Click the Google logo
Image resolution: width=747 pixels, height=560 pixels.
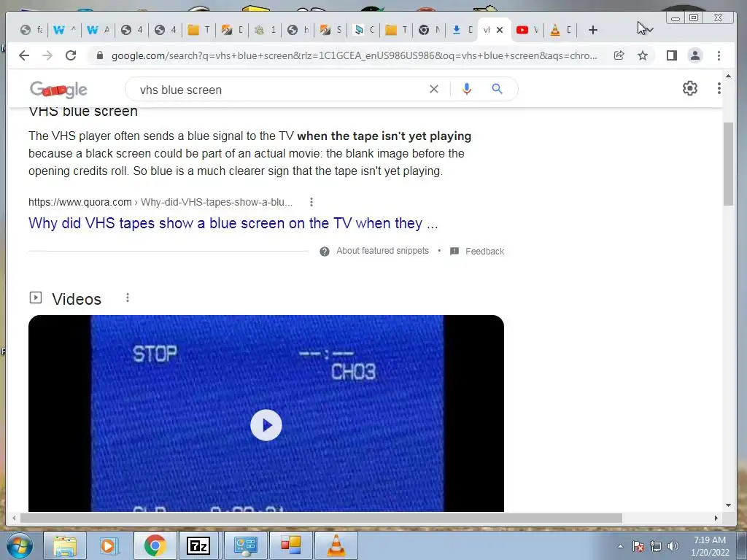coord(58,89)
